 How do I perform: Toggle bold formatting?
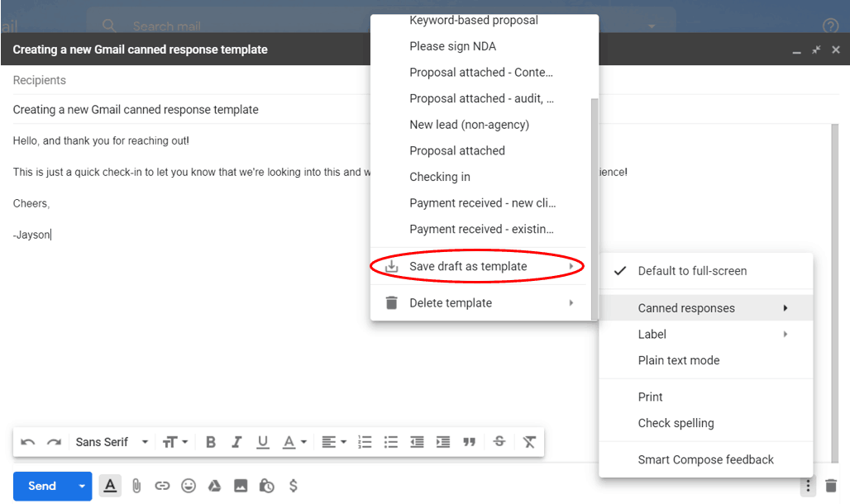pos(211,442)
